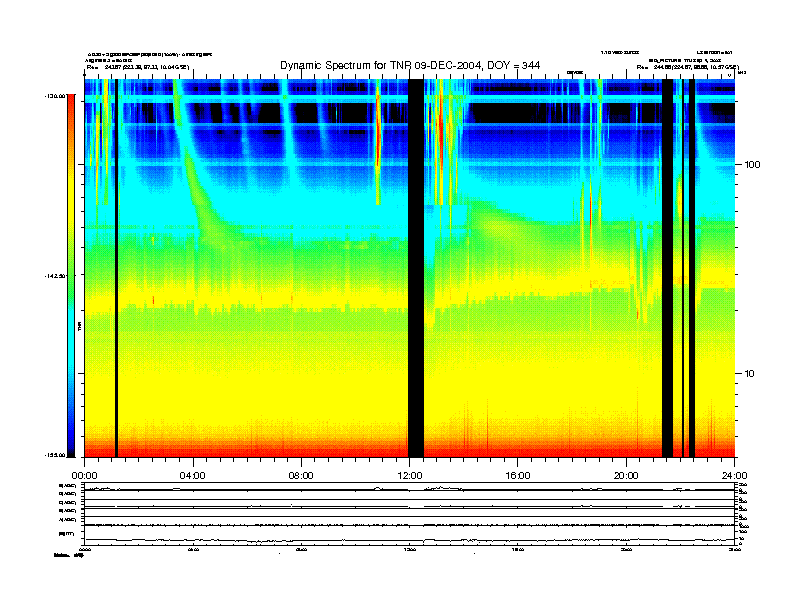Select the 08:00 time axis label
This screenshot has height=612, width=792.
point(301,475)
